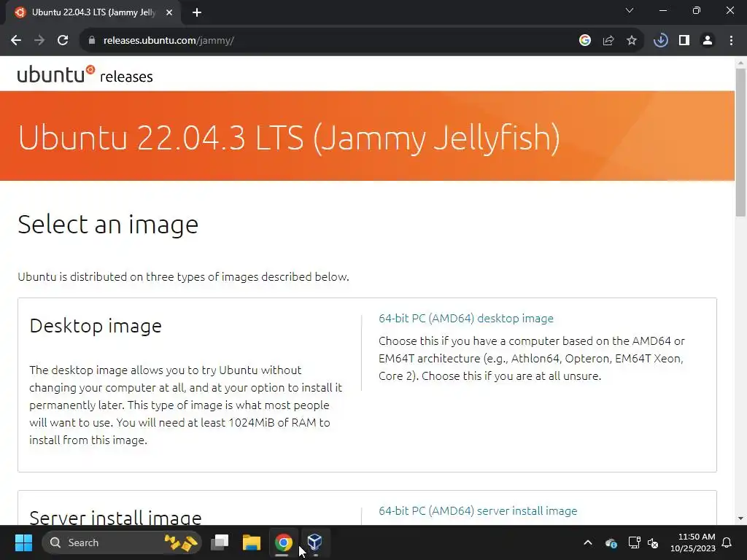Open a new browser tab
The width and height of the screenshot is (747, 560).
point(197,12)
